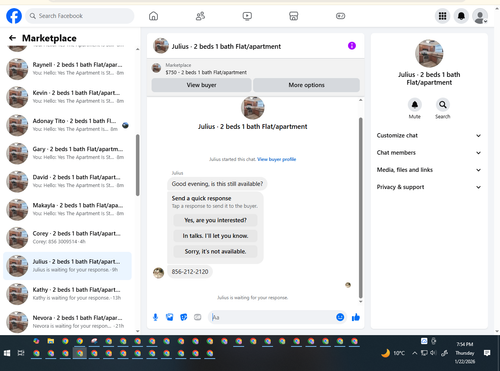The image size is (500, 371).
Task: Open the Kevin conversation
Action: pyautogui.click(x=67, y=97)
